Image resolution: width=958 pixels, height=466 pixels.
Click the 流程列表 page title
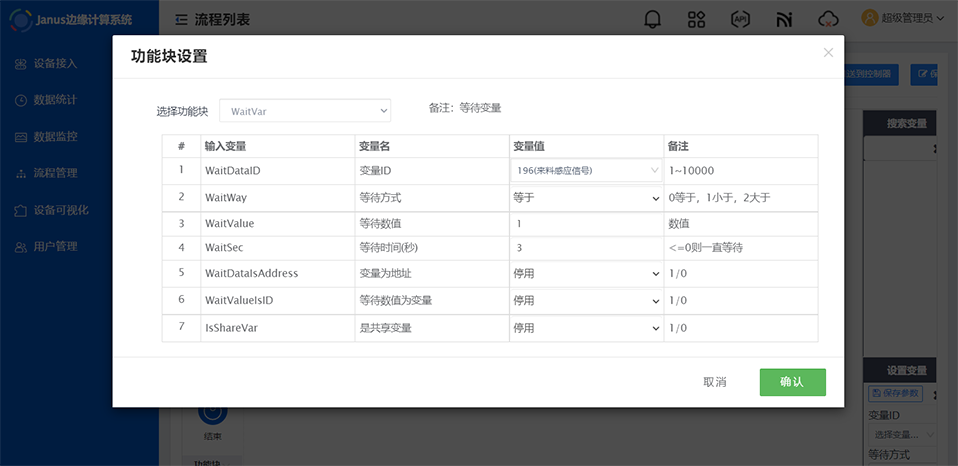[222, 20]
